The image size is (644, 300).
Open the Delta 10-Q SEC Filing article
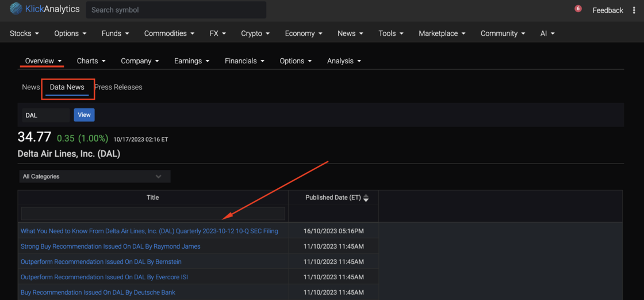pyautogui.click(x=149, y=231)
